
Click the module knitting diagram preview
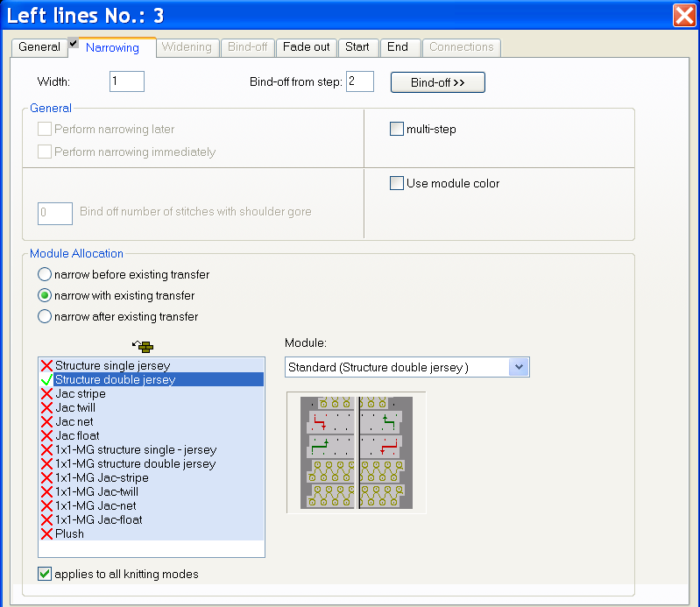(356, 452)
